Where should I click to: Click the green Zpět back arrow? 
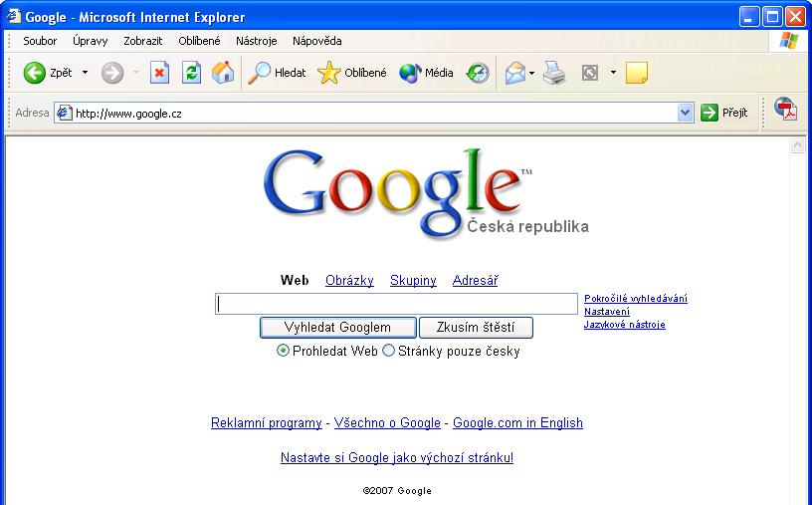[35, 73]
